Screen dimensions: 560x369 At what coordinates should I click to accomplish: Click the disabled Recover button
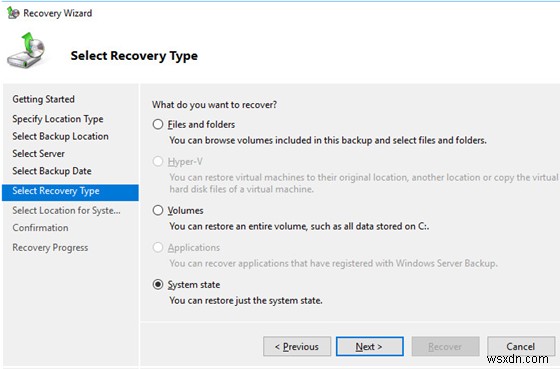coord(445,346)
